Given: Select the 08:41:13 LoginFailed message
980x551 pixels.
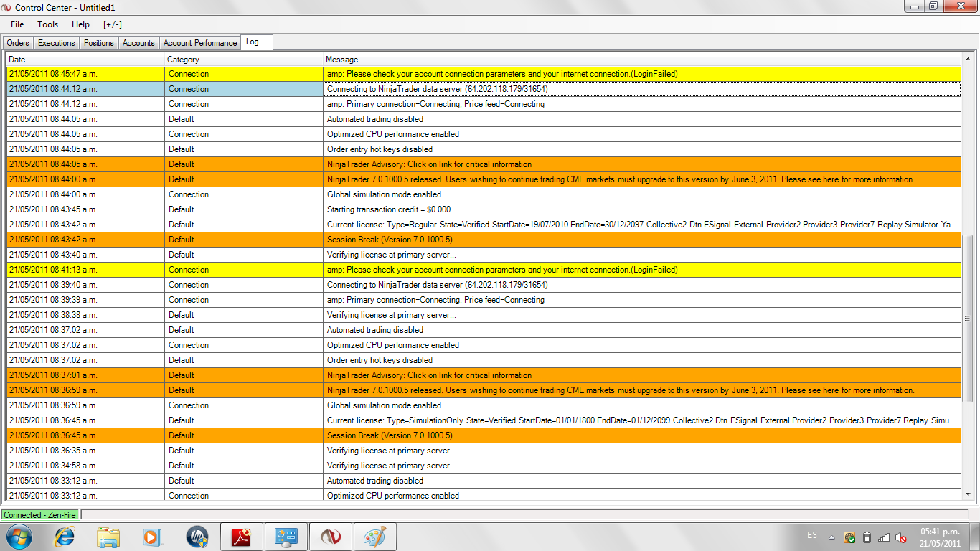Looking at the screenshot, I should [x=642, y=270].
